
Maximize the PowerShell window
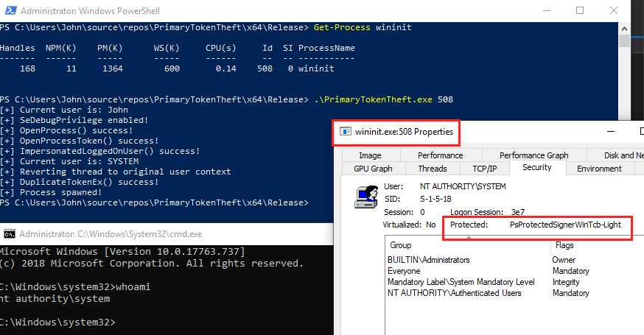(579, 10)
